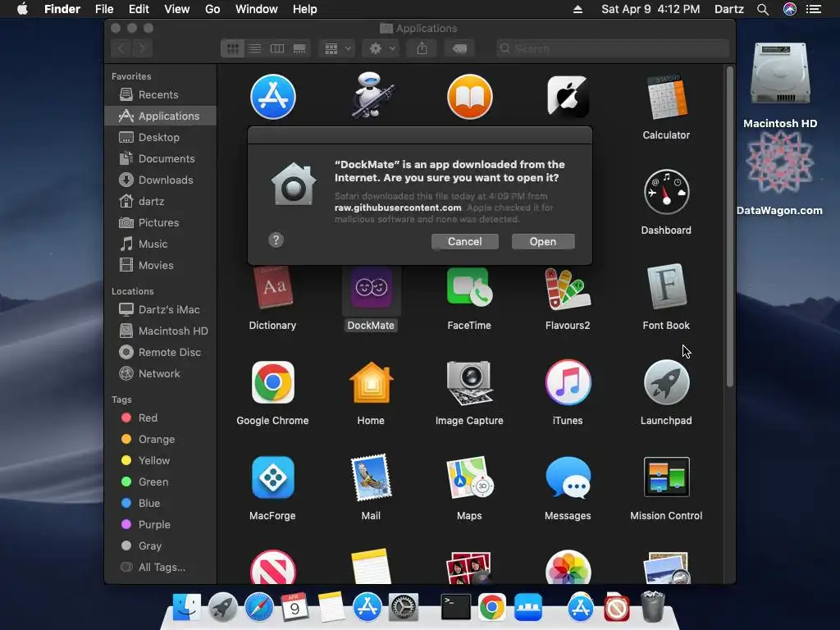The height and width of the screenshot is (630, 840).
Task: Select the dartz home folder in the sidebar
Action: (160, 202)
